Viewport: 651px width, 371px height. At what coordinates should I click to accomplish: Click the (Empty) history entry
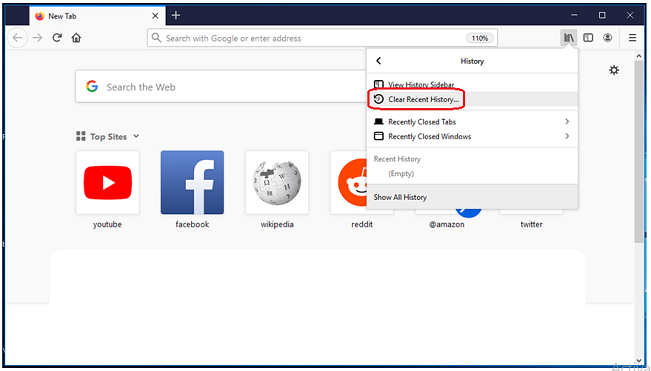coord(401,173)
